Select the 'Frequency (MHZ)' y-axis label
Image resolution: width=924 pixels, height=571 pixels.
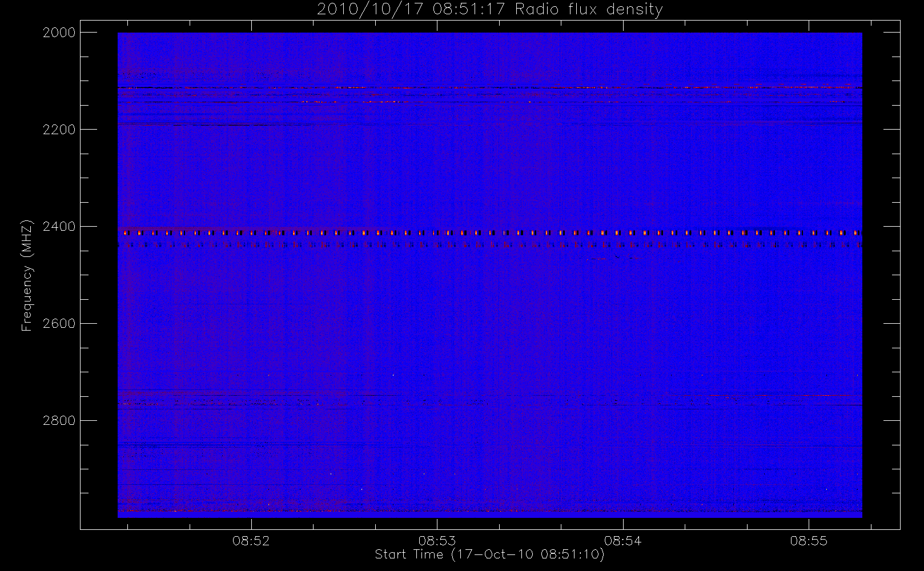tap(27, 275)
